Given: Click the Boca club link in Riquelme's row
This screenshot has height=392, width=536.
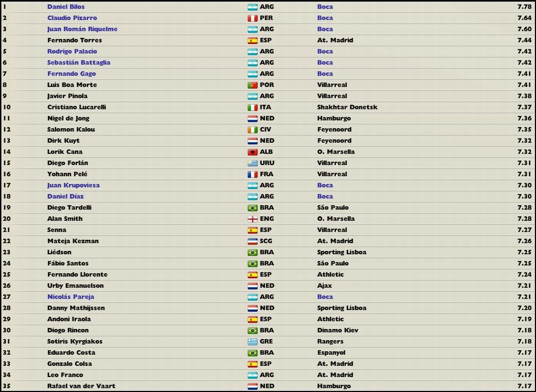Looking at the screenshot, I should click(325, 29).
